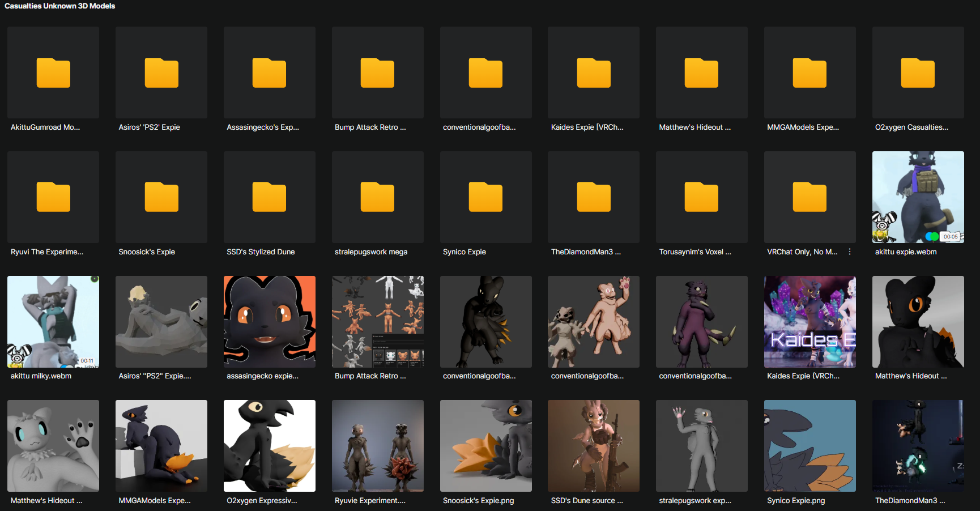Select the conventionalgoofba black creature thumbnail
This screenshot has width=980, height=511.
(x=486, y=322)
